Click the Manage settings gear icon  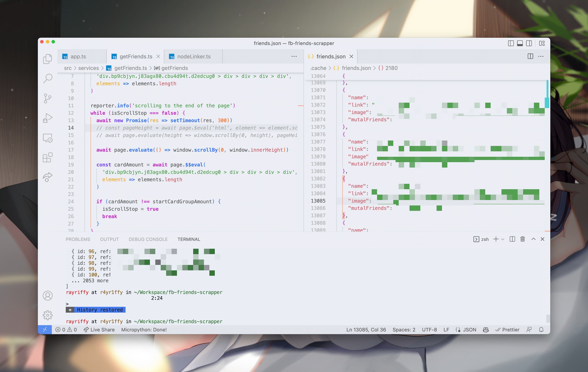click(x=48, y=315)
